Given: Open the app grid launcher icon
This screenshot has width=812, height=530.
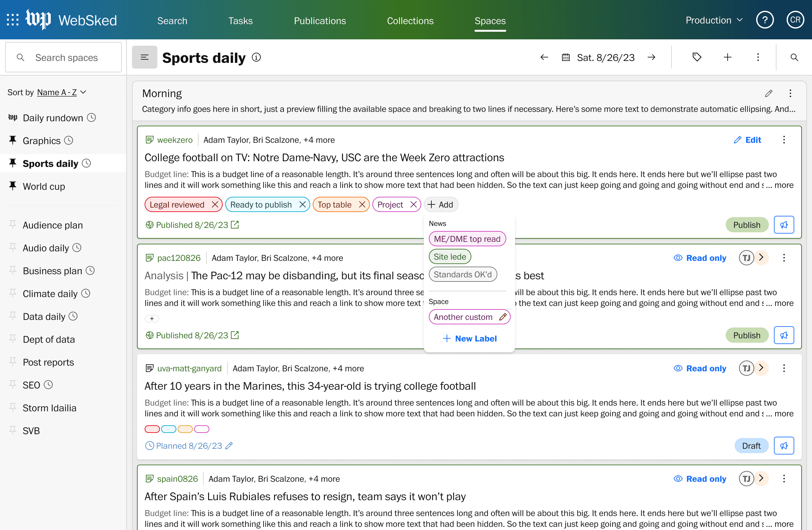Looking at the screenshot, I should (x=13, y=20).
